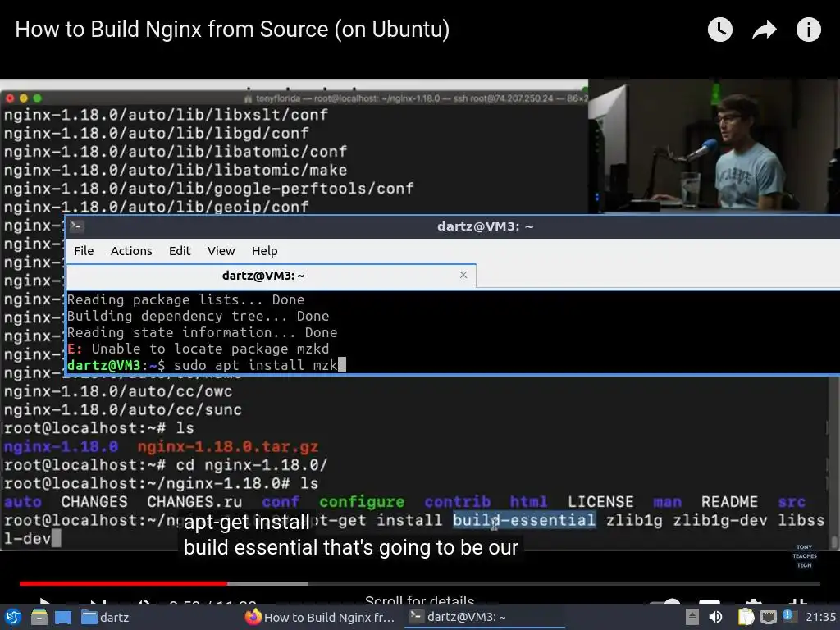
Task: Open the volume control tray icon
Action: coord(715,617)
